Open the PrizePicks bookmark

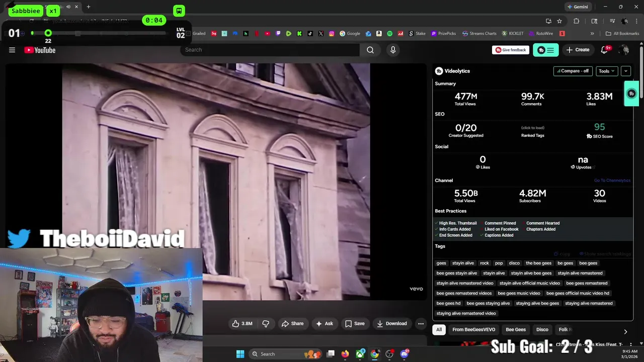coord(443,34)
